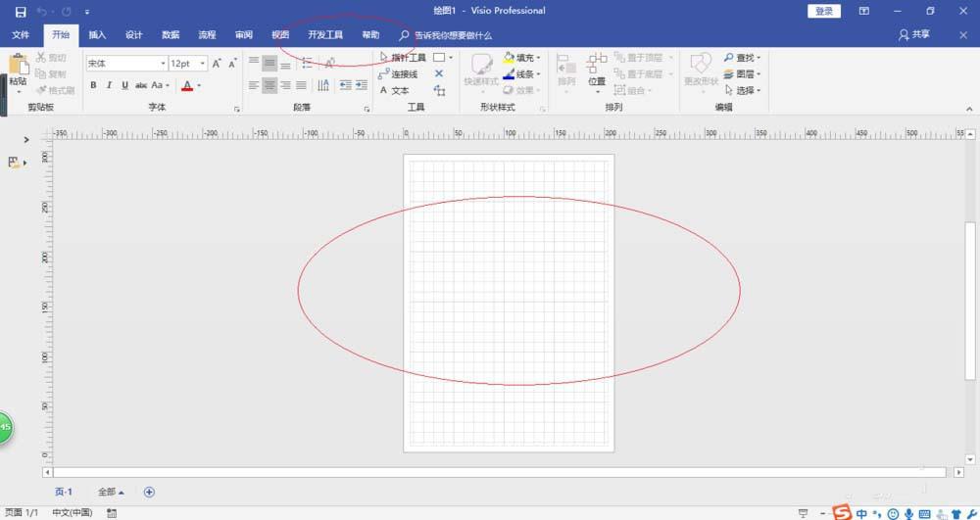Click the Paste clipboard icon
Image resolution: width=980 pixels, height=520 pixels.
click(x=19, y=65)
